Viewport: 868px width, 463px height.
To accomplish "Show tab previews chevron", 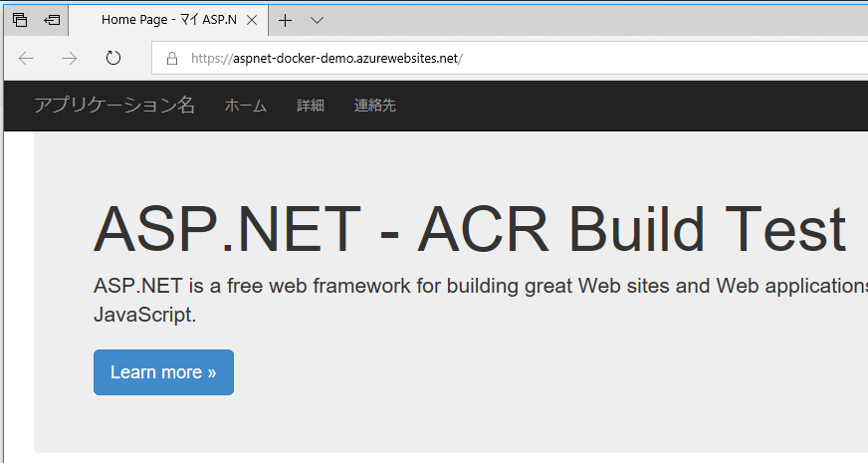I will coord(317,21).
